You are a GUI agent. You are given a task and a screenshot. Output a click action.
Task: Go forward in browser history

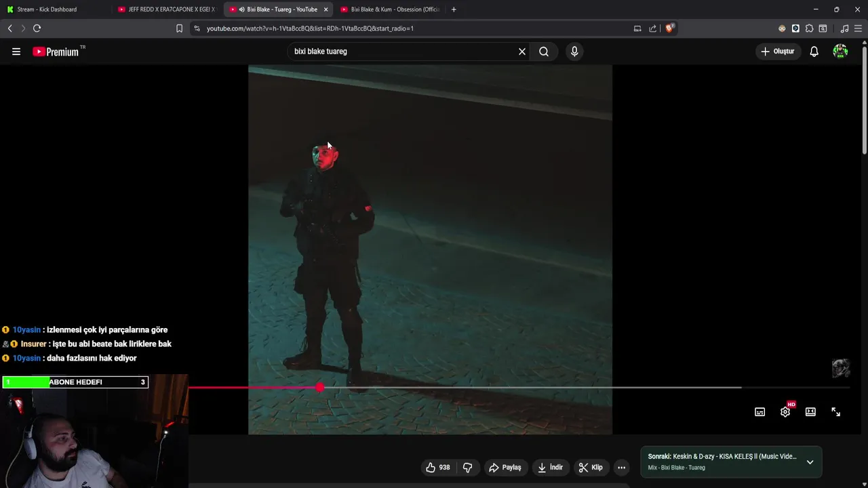click(x=23, y=28)
